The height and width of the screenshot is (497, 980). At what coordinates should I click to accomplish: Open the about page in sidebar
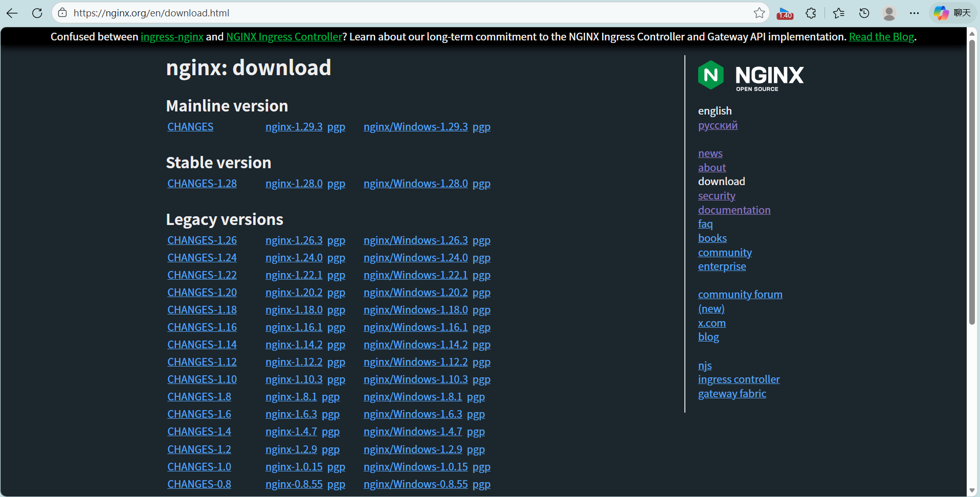711,168
